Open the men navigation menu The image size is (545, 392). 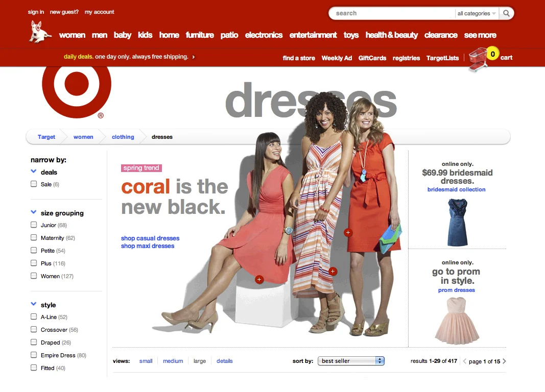[100, 35]
